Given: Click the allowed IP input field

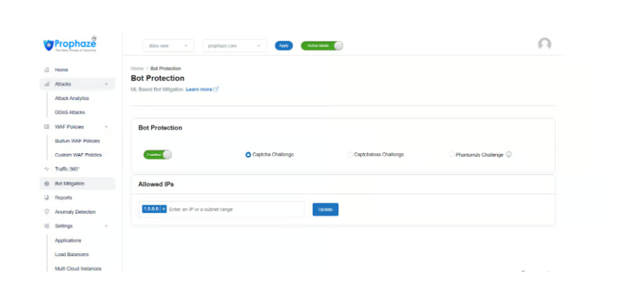Looking at the screenshot, I should point(233,210).
